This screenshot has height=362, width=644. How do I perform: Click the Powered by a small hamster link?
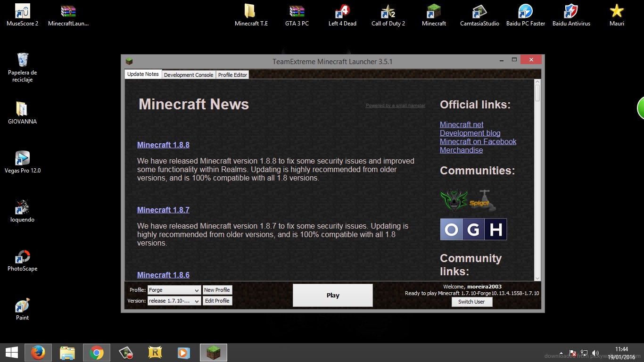click(395, 106)
